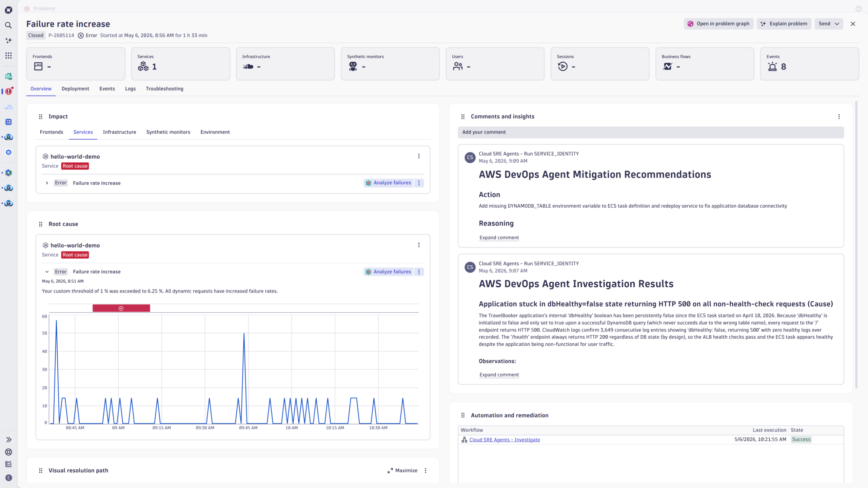The image size is (868, 488).
Task: Switch to the Logs tab
Action: 130,89
